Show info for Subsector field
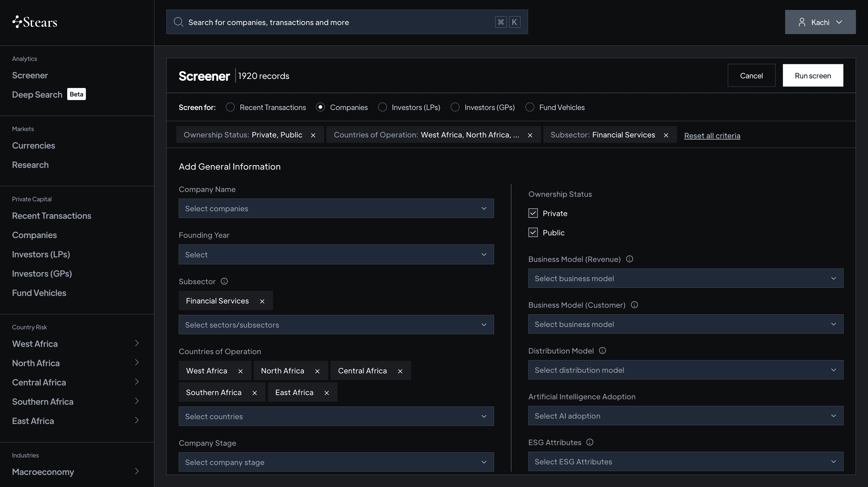This screenshot has width=868, height=487. [x=224, y=281]
